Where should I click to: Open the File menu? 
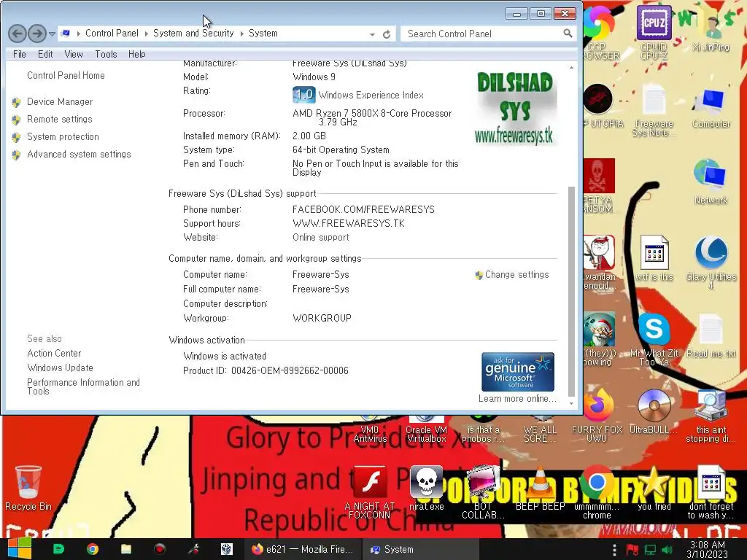click(x=20, y=54)
